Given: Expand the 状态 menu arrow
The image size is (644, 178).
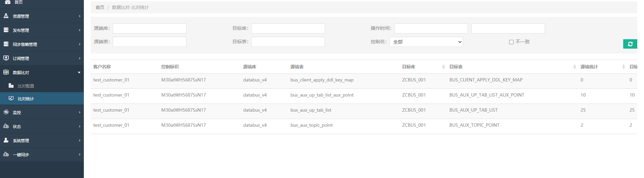Looking at the screenshot, I should tap(79, 126).
